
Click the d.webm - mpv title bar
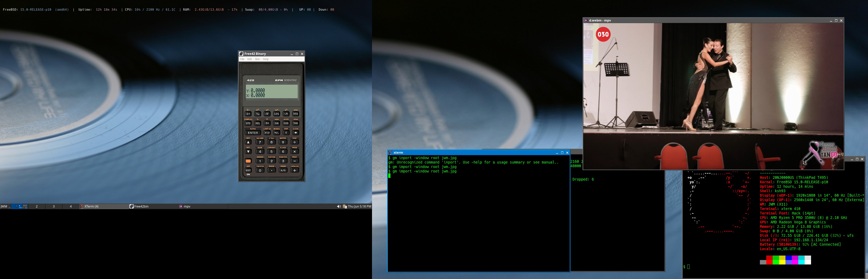[713, 21]
